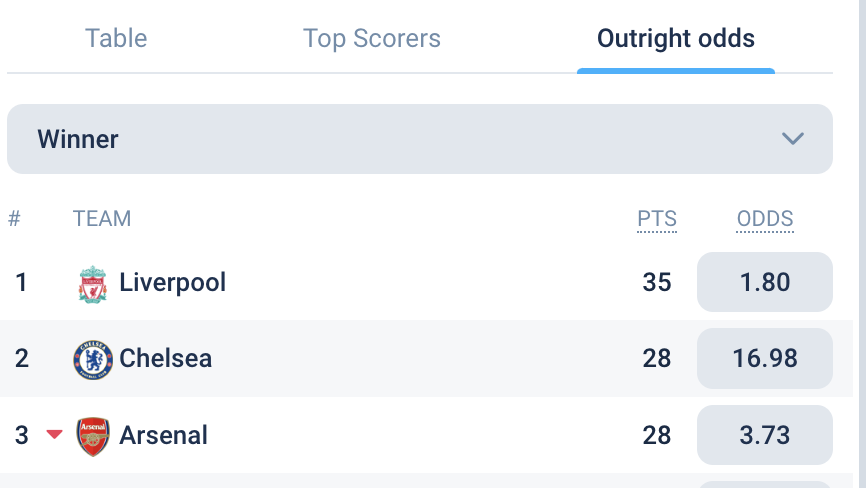Switch to the Table tab
Screen dimensions: 866x488
pyautogui.click(x=116, y=39)
